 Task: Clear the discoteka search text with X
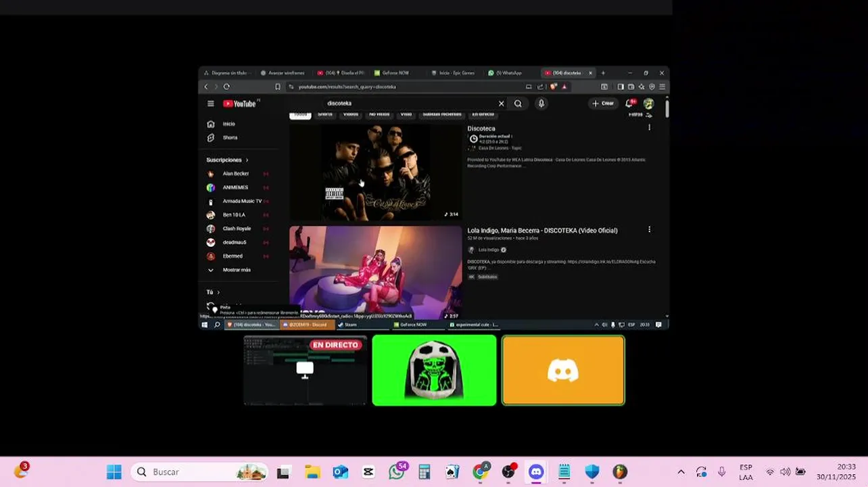point(501,103)
